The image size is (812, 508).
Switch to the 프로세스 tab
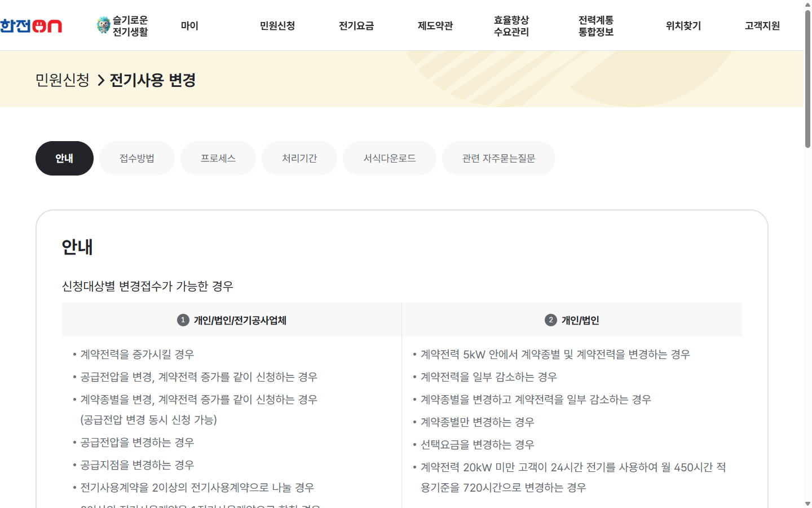[218, 158]
